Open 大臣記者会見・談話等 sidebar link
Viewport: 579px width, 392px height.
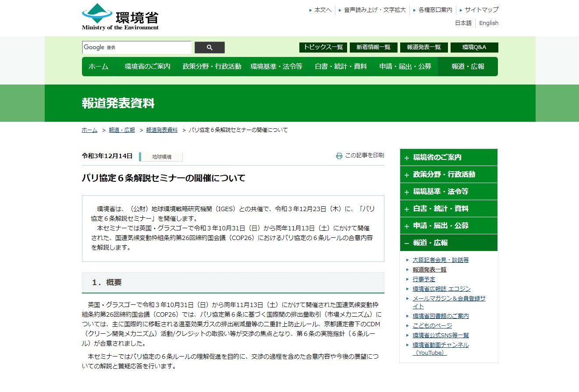click(x=440, y=260)
